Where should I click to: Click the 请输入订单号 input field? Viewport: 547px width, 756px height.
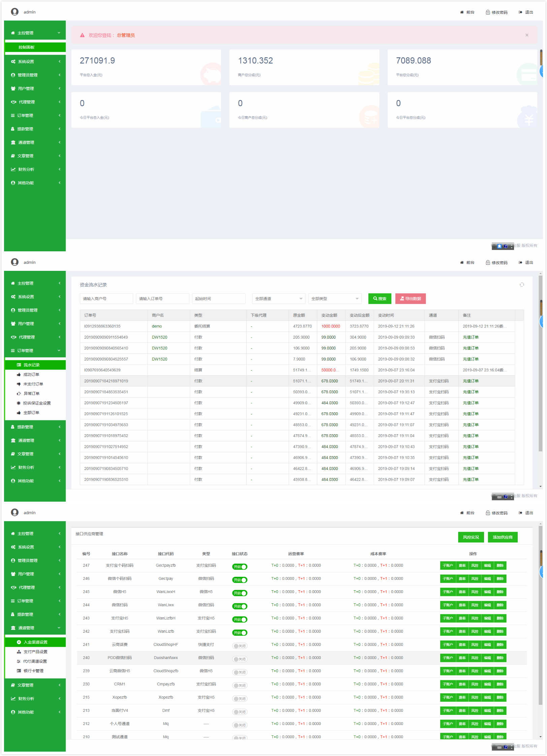pos(162,298)
